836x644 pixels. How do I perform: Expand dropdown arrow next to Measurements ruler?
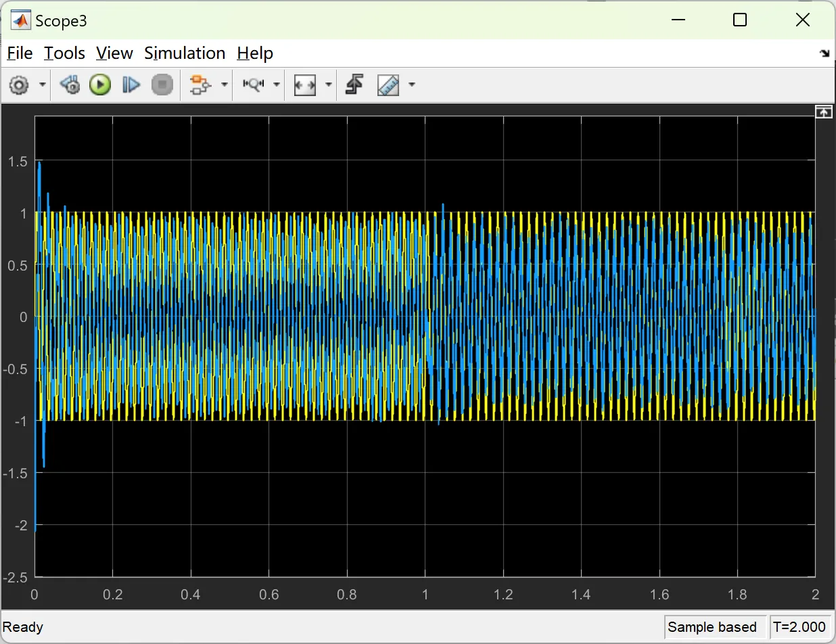click(x=411, y=85)
